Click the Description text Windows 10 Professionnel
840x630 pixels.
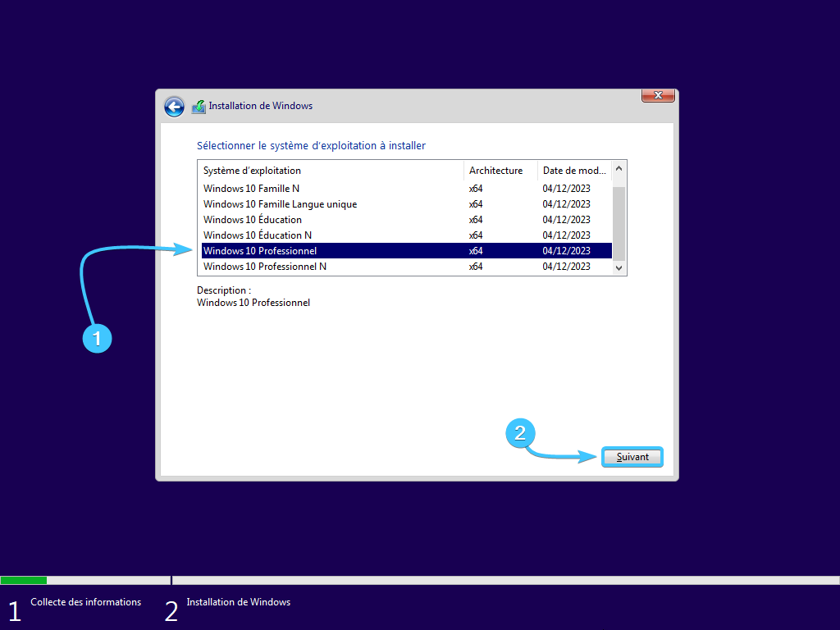(x=253, y=303)
